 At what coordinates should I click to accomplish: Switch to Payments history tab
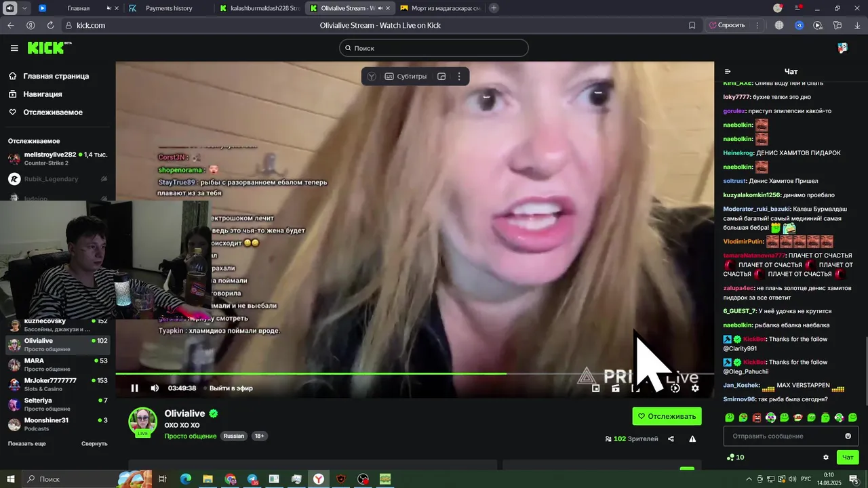tap(168, 8)
